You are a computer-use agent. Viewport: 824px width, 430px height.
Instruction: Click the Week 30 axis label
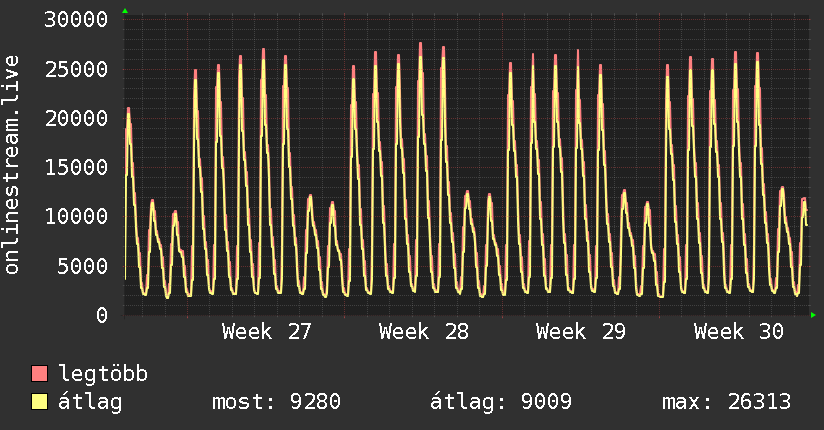click(738, 332)
